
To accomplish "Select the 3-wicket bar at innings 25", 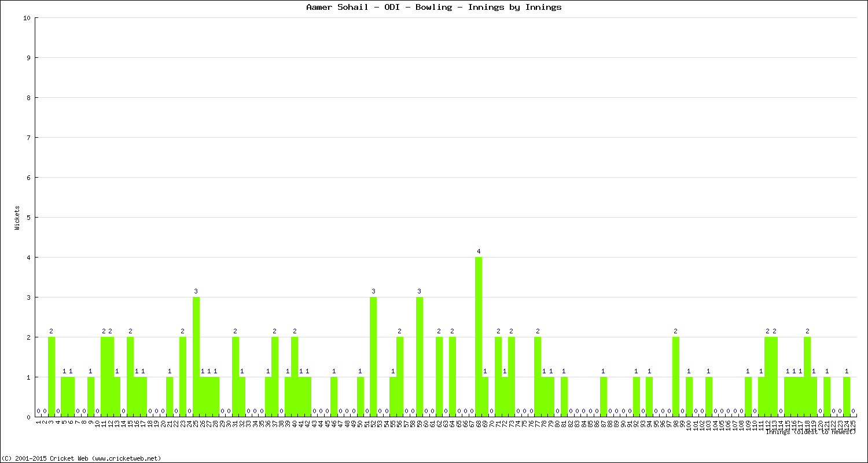I will click(x=196, y=357).
